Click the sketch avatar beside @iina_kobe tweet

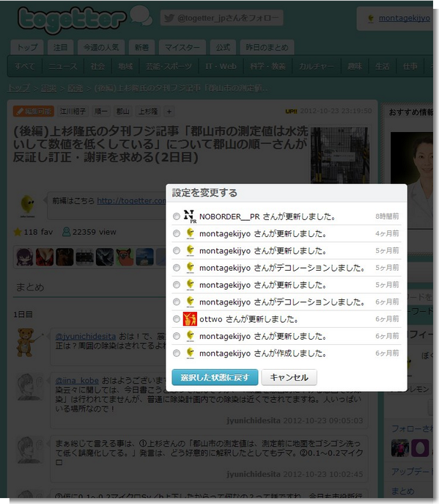[x=29, y=387]
